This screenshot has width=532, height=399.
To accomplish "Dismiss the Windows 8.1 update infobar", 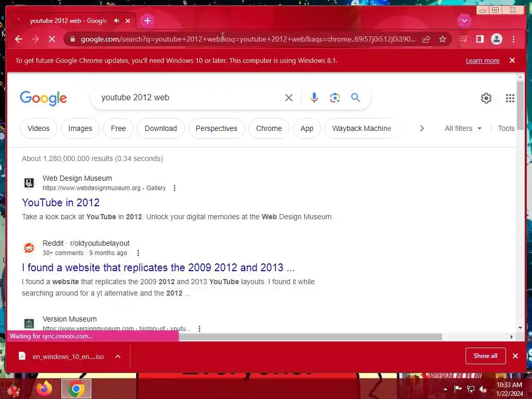I will coord(512,60).
